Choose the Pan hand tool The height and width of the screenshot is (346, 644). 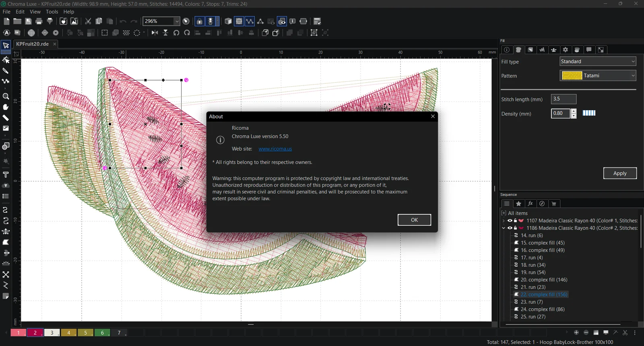click(x=6, y=107)
